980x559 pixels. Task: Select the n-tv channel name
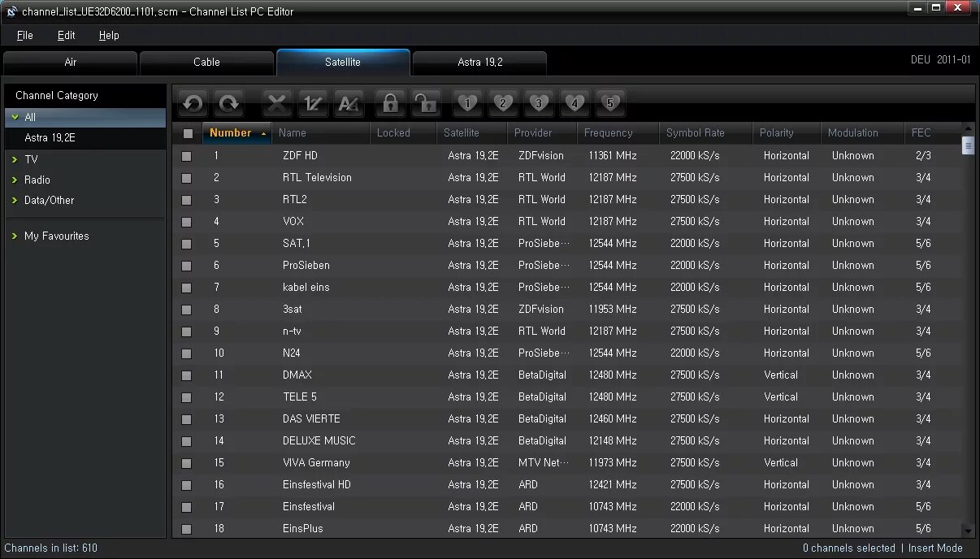pos(292,331)
